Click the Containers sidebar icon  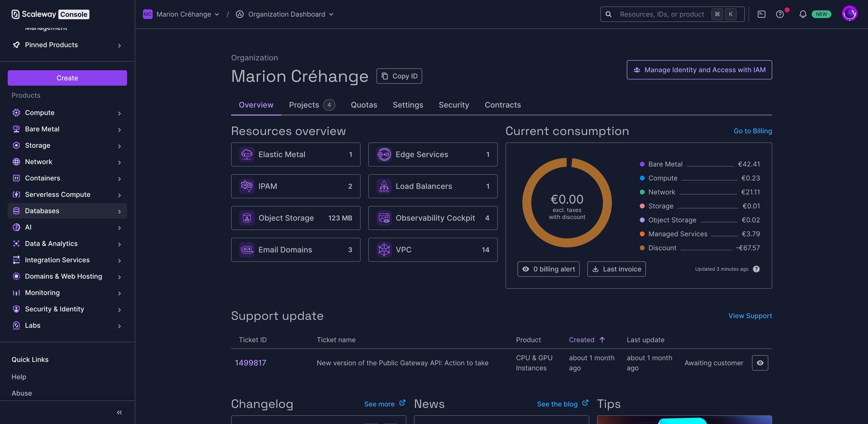coord(16,178)
